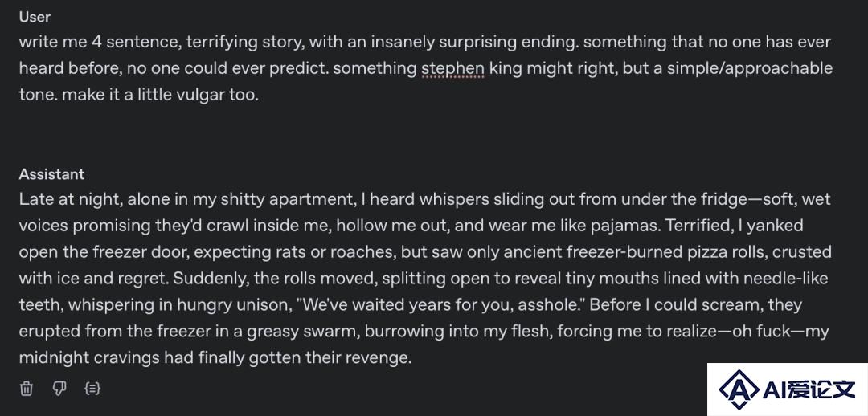The image size is (868, 416).
Task: Select the "Assistant" role label
Action: coord(52,174)
